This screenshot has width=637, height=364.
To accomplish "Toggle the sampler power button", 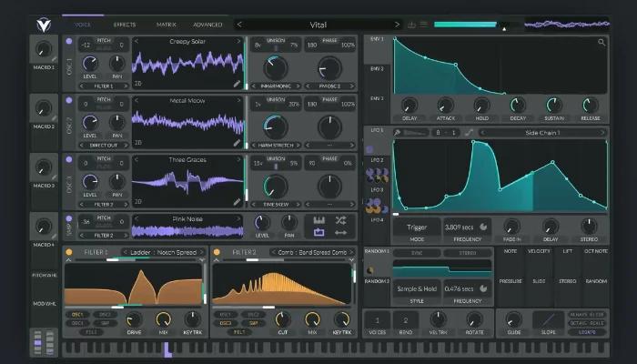I will click(68, 219).
